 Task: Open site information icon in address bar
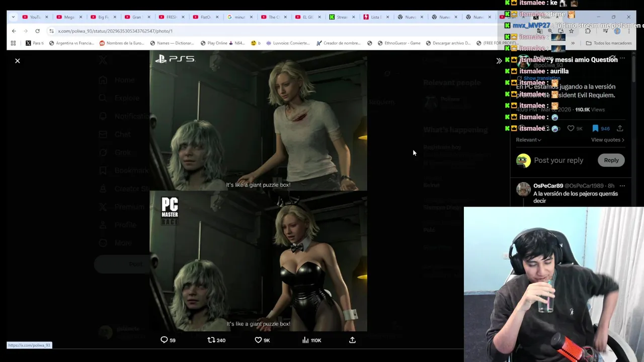coord(51,31)
